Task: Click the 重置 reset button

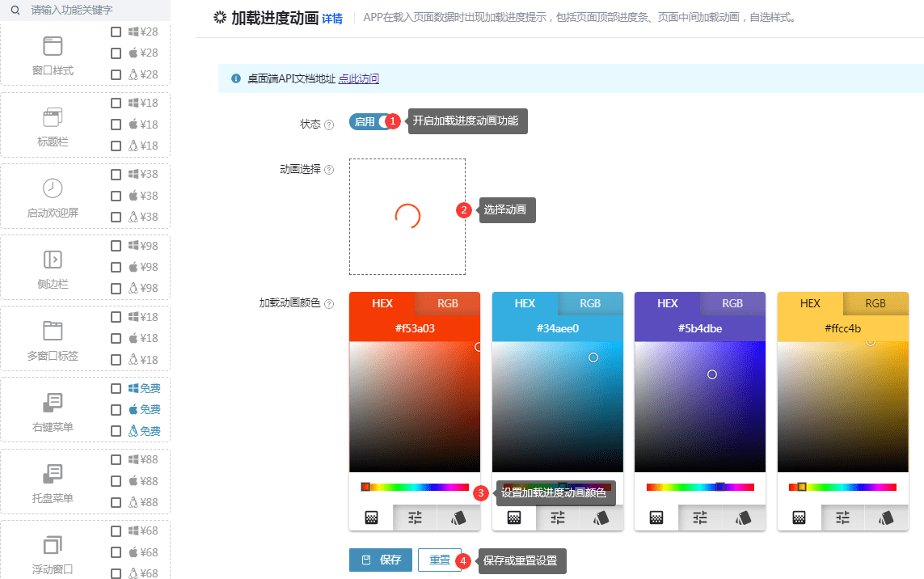Action: (x=440, y=560)
